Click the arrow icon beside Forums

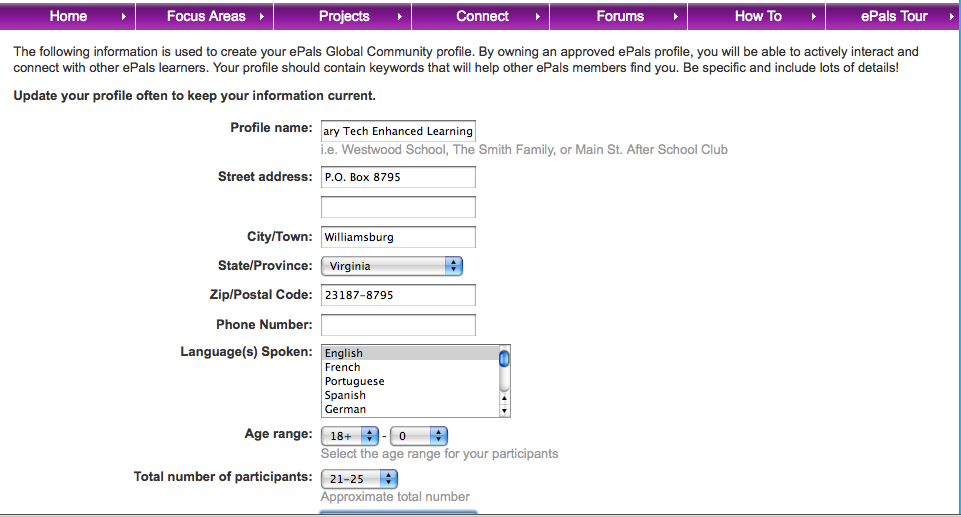click(675, 17)
